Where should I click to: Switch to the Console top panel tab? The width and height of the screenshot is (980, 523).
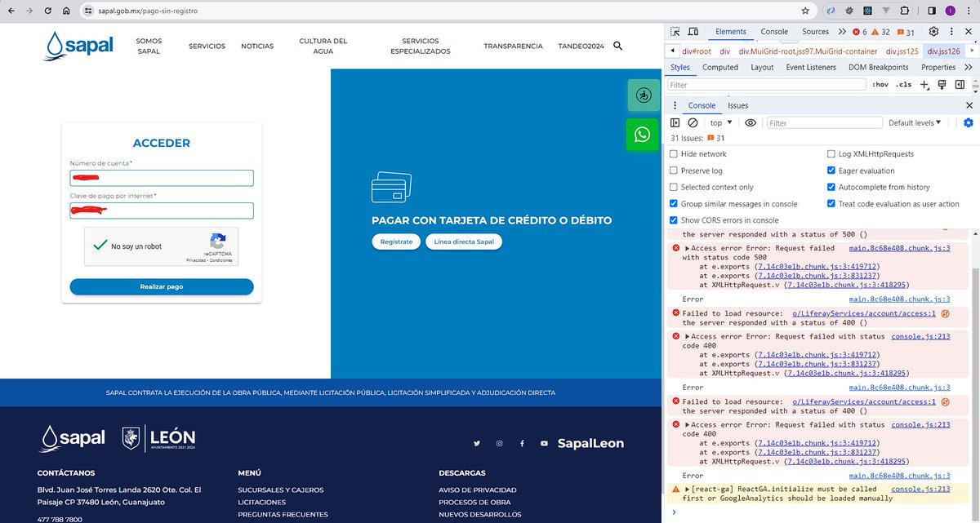click(774, 32)
